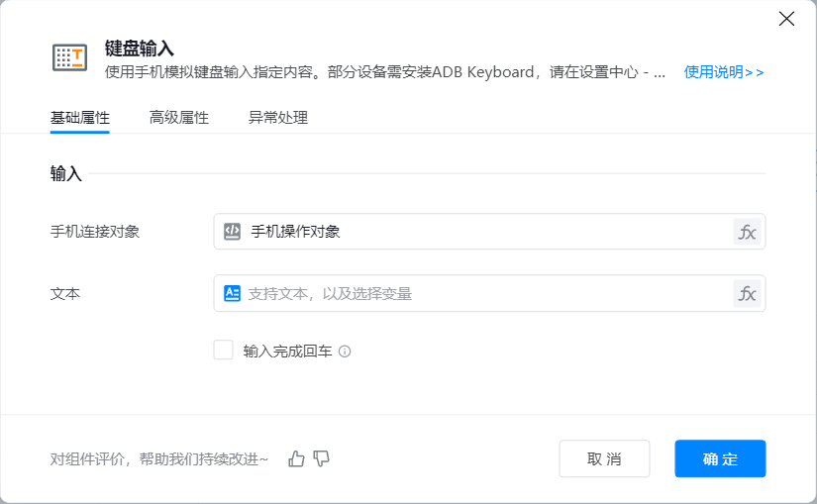Open the 手机操作对象 selection field
The height and width of the screenshot is (504, 817).
(x=475, y=232)
